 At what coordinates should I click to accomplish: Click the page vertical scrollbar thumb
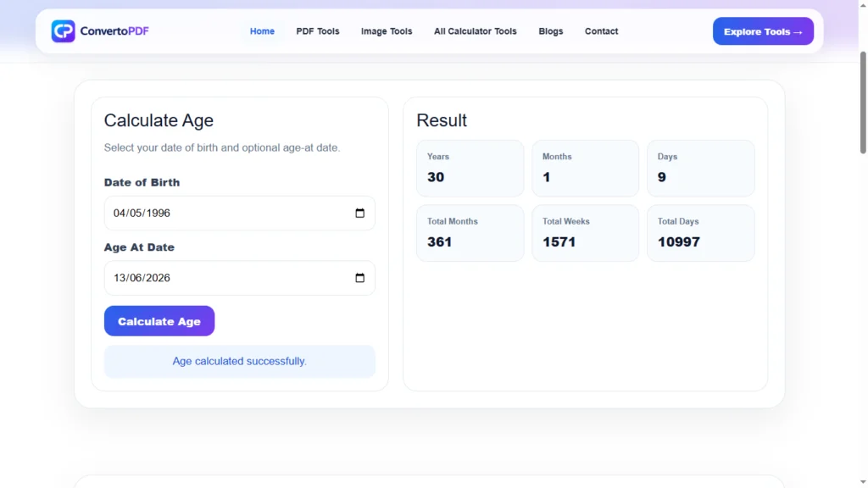click(863, 103)
